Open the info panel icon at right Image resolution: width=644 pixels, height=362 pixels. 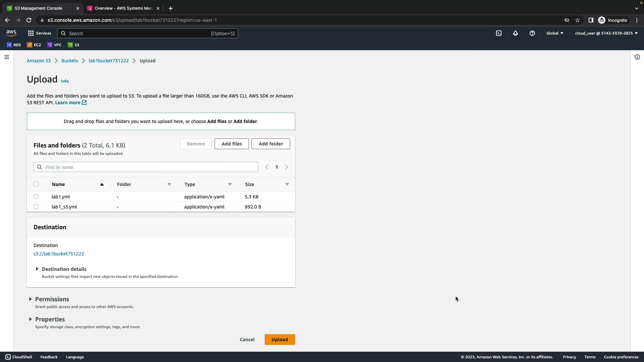(637, 57)
